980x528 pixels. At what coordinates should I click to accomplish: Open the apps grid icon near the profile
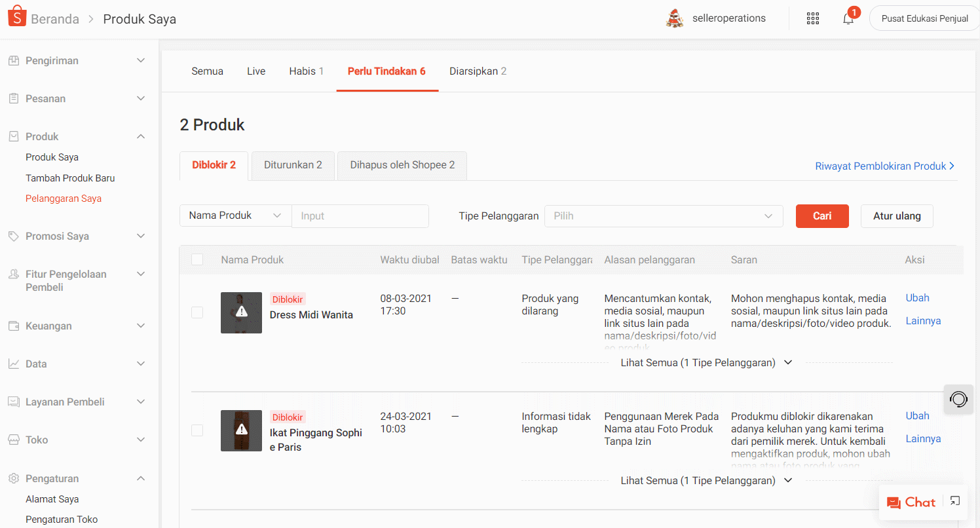pyautogui.click(x=812, y=18)
